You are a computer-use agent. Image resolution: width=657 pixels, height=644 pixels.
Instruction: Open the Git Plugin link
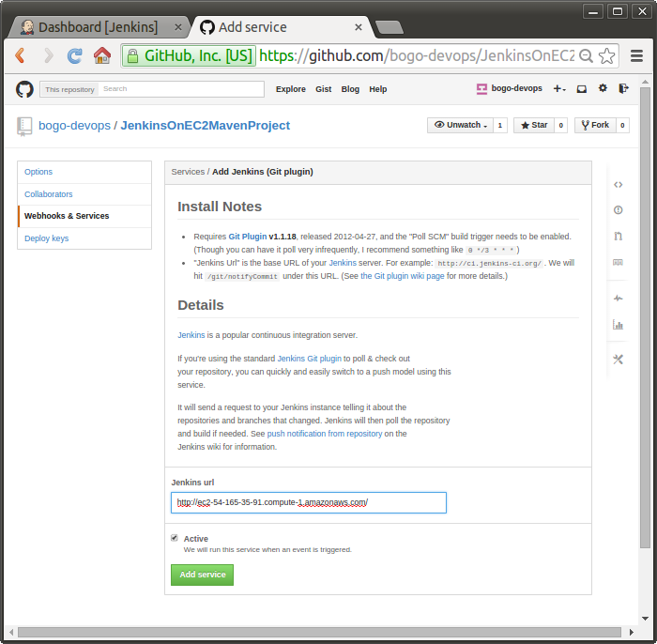247,237
